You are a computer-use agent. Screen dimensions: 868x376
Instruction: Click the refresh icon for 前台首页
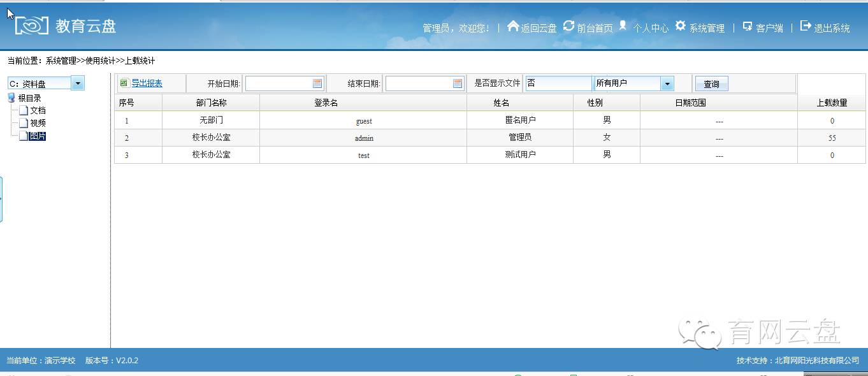pos(569,26)
